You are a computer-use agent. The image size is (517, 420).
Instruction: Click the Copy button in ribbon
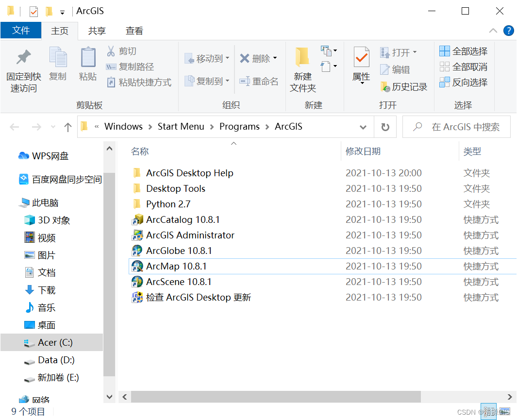click(58, 64)
